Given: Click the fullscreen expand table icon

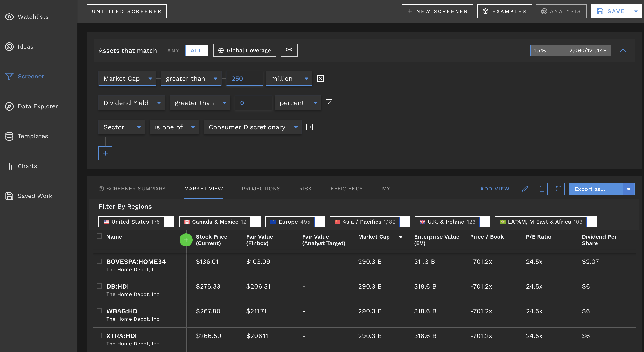Looking at the screenshot, I should [558, 189].
